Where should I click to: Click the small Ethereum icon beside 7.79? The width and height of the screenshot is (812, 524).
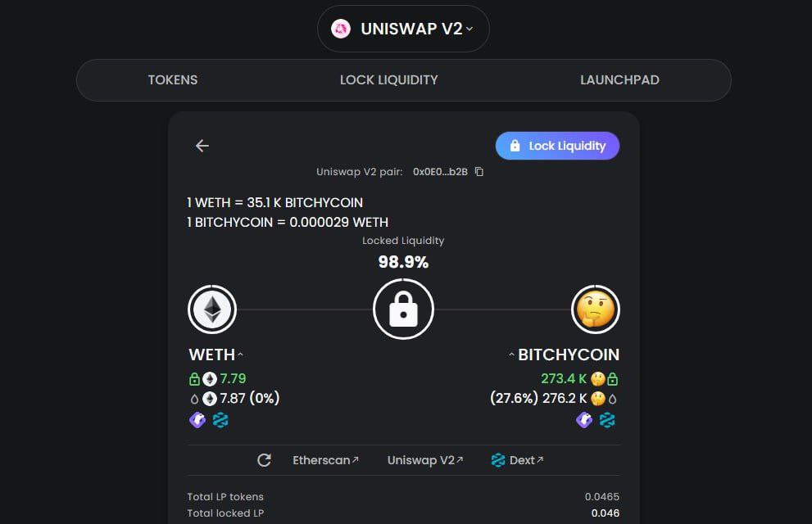click(x=210, y=379)
